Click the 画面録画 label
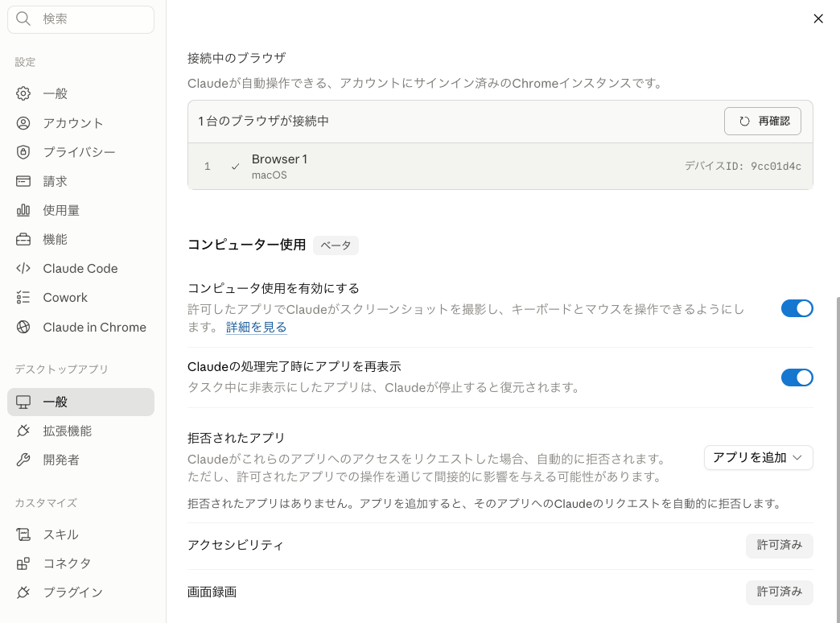The height and width of the screenshot is (623, 840). [x=212, y=592]
